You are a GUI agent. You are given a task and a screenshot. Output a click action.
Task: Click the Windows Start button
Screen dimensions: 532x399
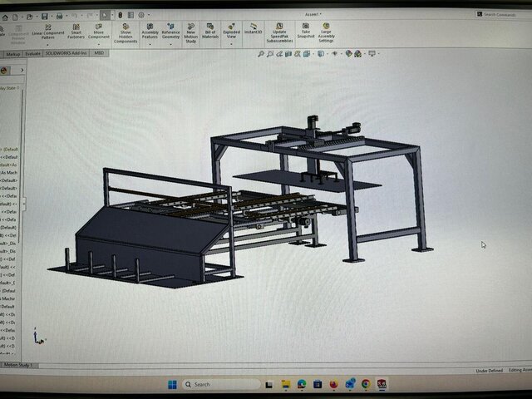(x=173, y=384)
